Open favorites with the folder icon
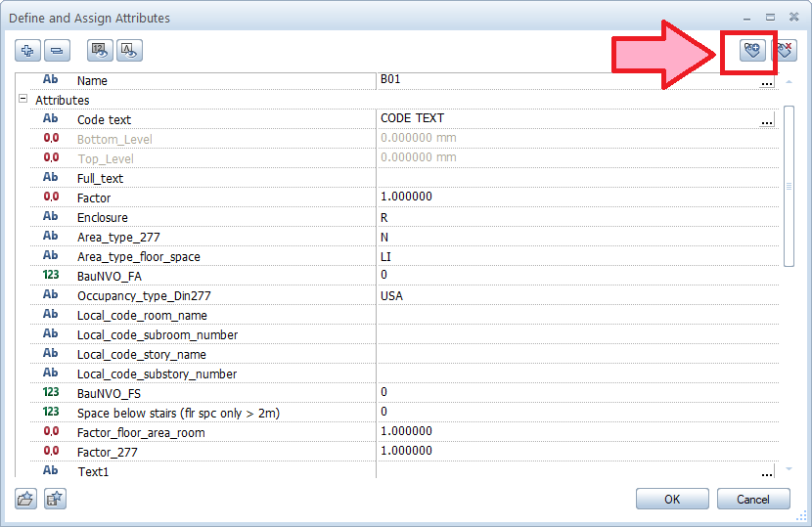The image size is (812, 527). tap(25, 499)
